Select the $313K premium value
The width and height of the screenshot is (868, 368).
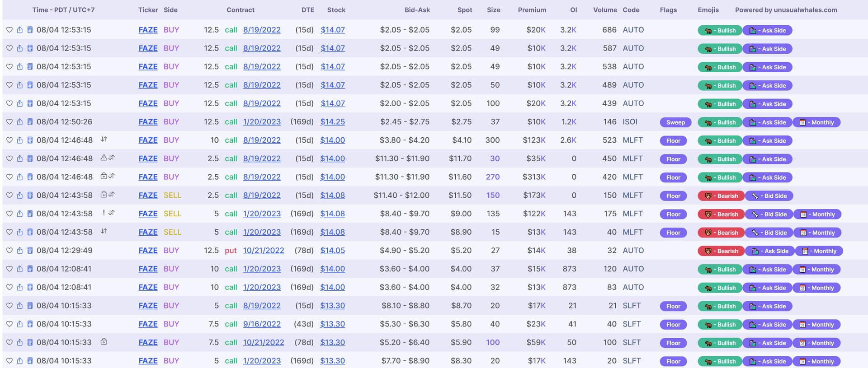pos(534,177)
